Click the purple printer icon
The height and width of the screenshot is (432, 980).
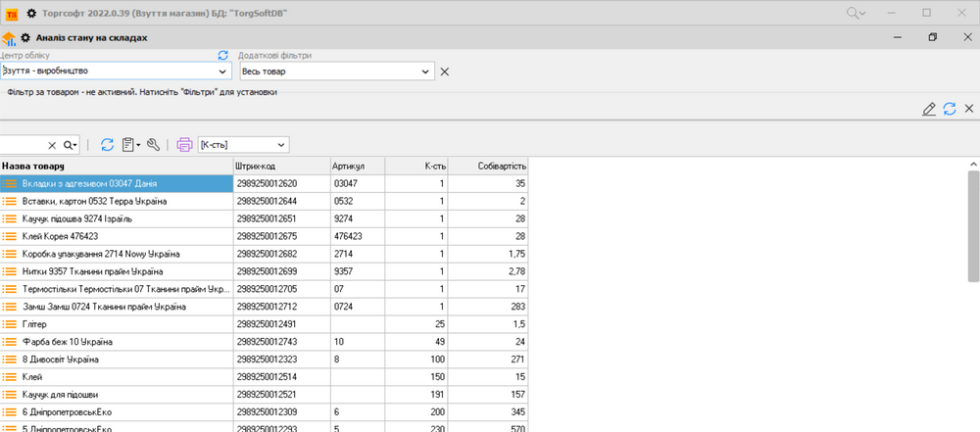(184, 145)
